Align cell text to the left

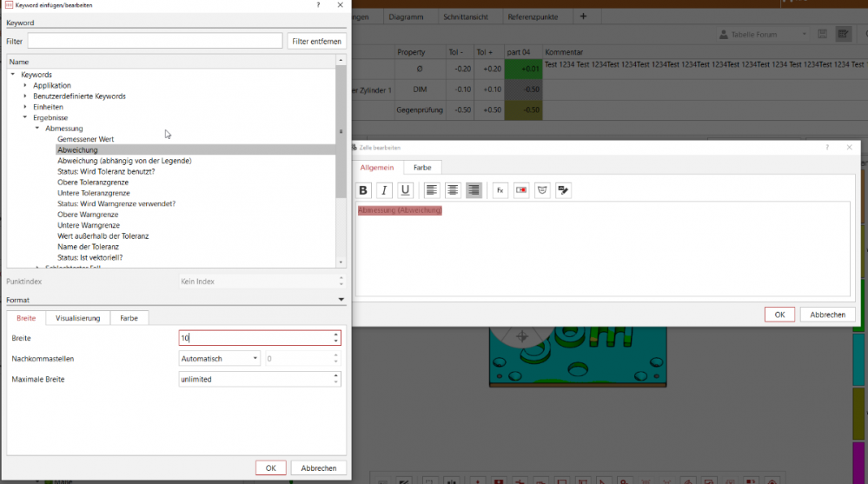432,190
